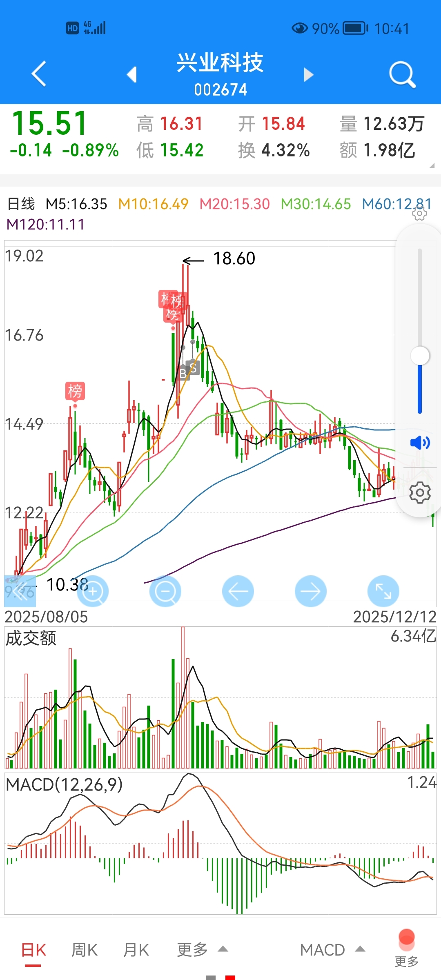
Task: Move chart right with arrow button
Action: coord(311,591)
